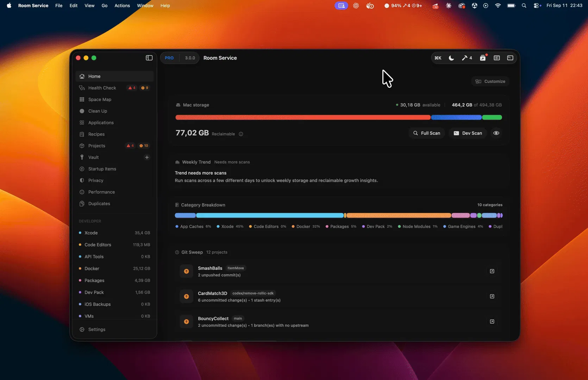
Task: Click the wand icon showing 4
Action: (467, 58)
